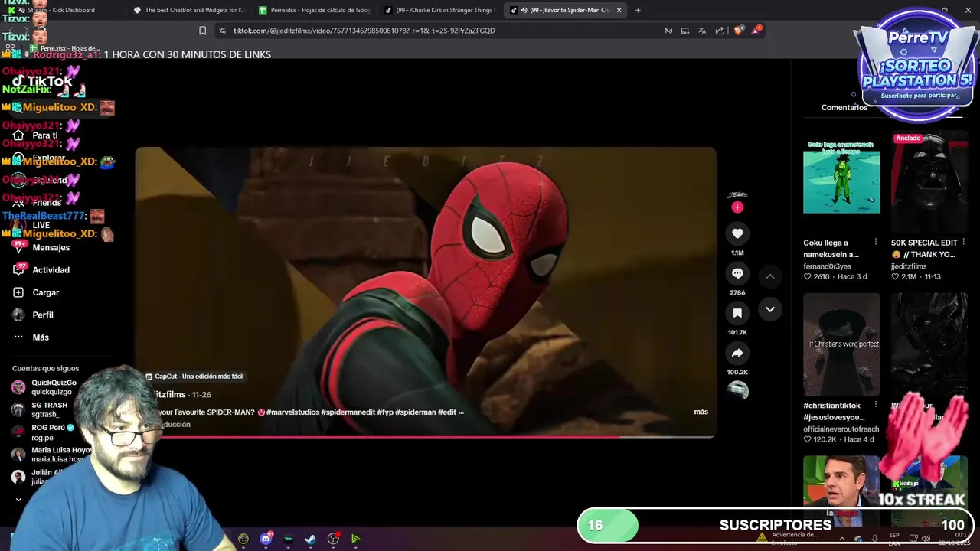Screen dimensions: 980x551
Task: Open Perfil in TikTok sidebar
Action: 43,315
